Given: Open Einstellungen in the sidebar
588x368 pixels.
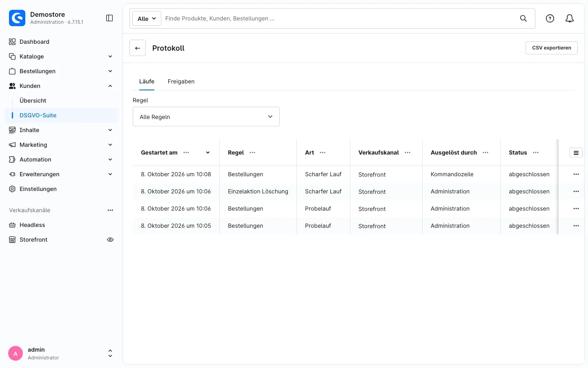Looking at the screenshot, I should (61, 189).
